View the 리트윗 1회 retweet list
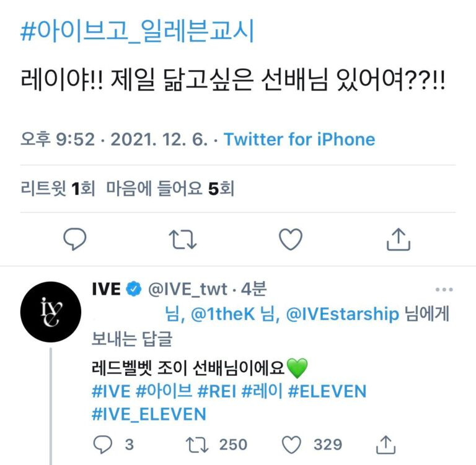Viewport: 476px width, 465px height. [x=58, y=188]
